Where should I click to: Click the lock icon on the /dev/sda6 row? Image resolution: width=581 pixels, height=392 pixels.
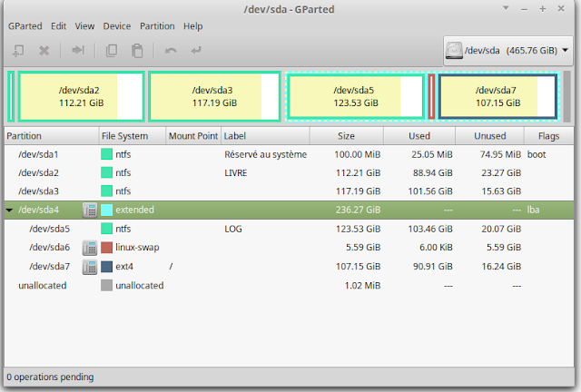90,248
